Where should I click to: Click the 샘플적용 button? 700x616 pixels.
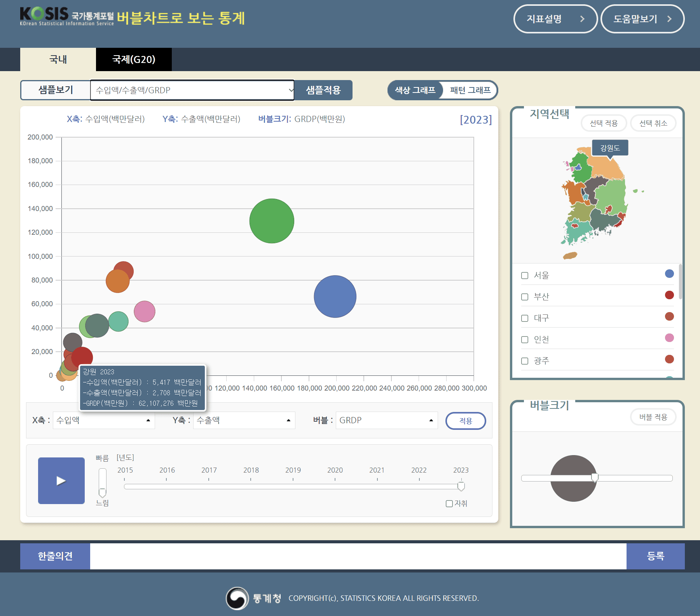(x=323, y=90)
